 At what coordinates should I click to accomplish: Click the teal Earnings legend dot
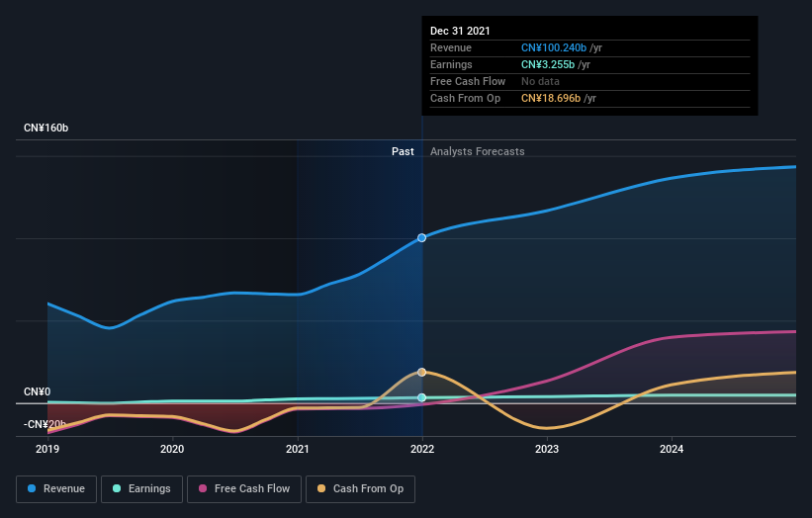coord(117,488)
